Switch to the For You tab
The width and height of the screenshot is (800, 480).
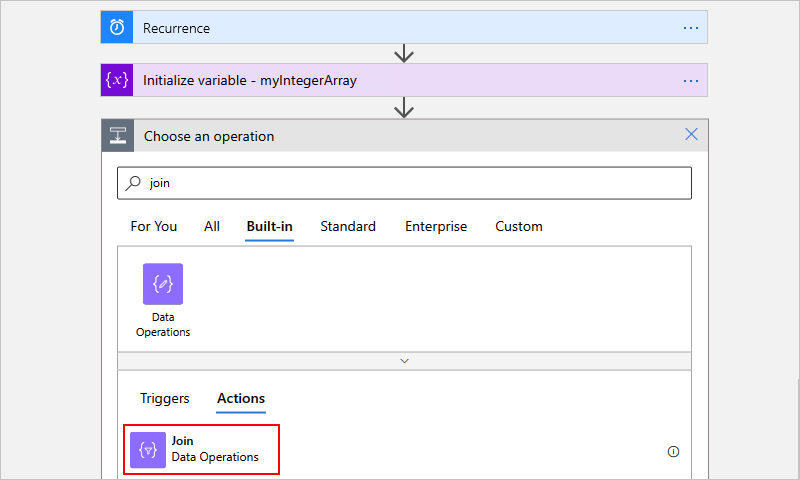pos(153,227)
